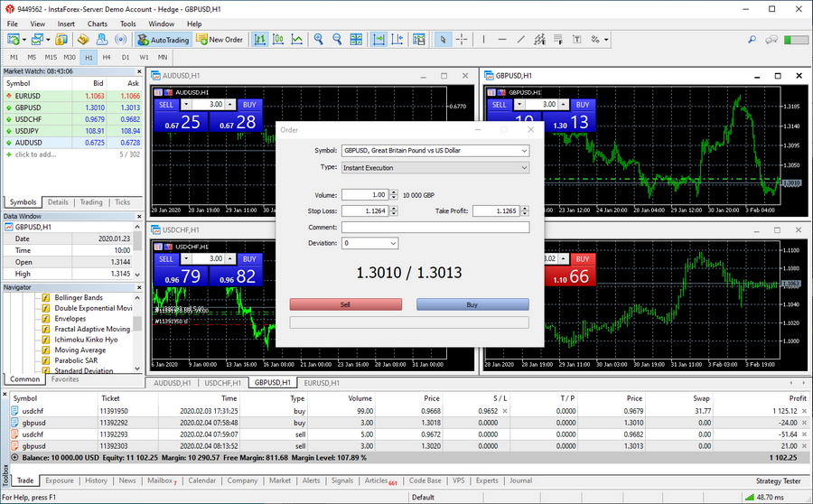Screen dimensions: 813x504
Task: Open the search magnifier in toolbar
Action: tap(752, 40)
